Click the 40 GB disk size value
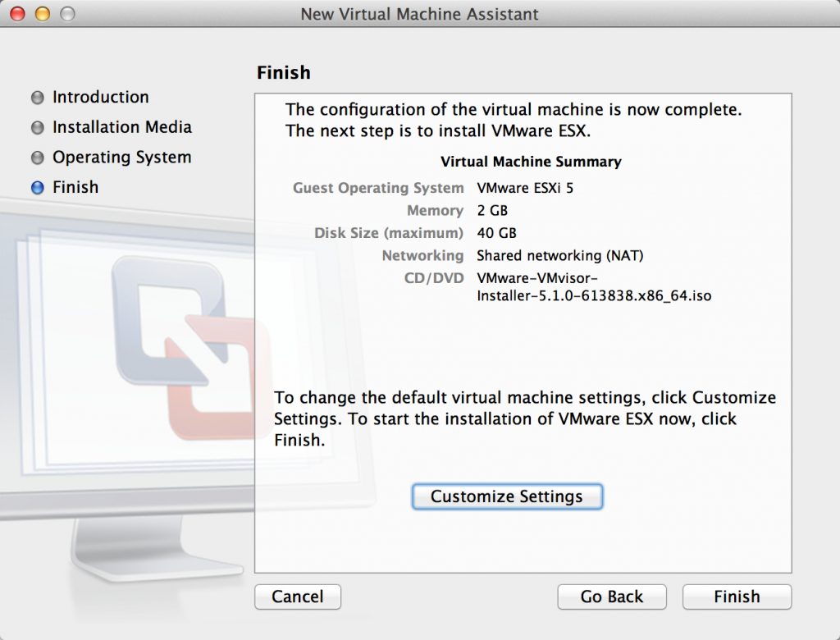The image size is (840, 640). click(x=496, y=233)
